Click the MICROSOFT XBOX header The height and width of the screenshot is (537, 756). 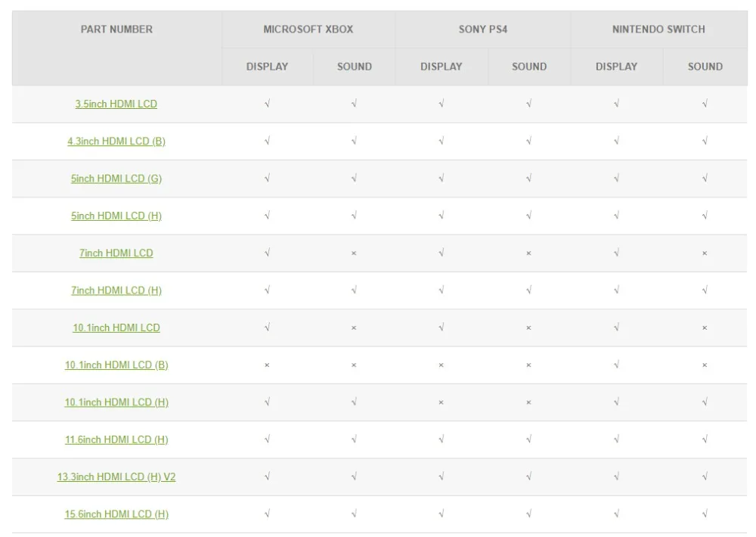[x=308, y=29]
